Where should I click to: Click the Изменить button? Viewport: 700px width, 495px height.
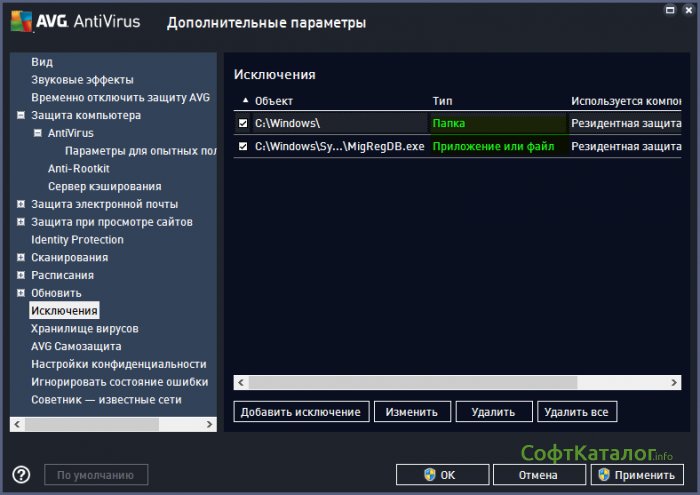[412, 412]
